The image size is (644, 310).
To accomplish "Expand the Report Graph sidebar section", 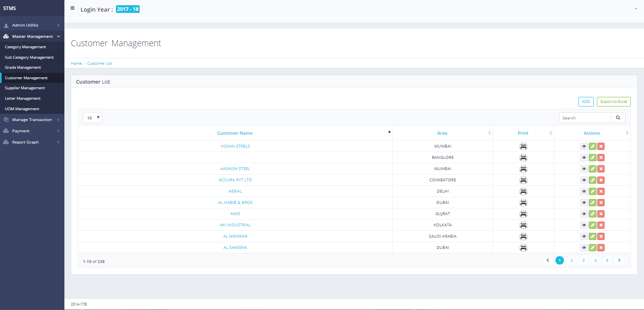I will click(x=25, y=142).
